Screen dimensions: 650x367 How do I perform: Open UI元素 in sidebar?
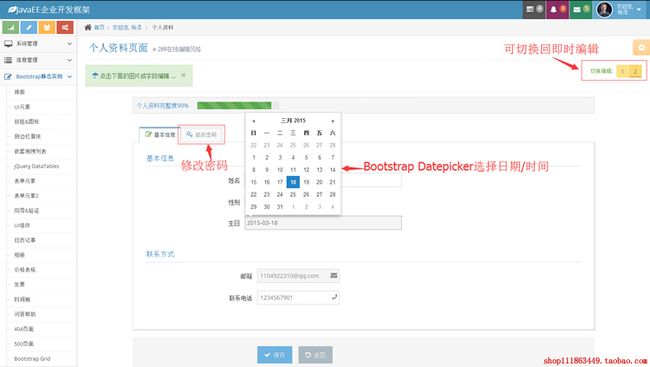coord(22,107)
